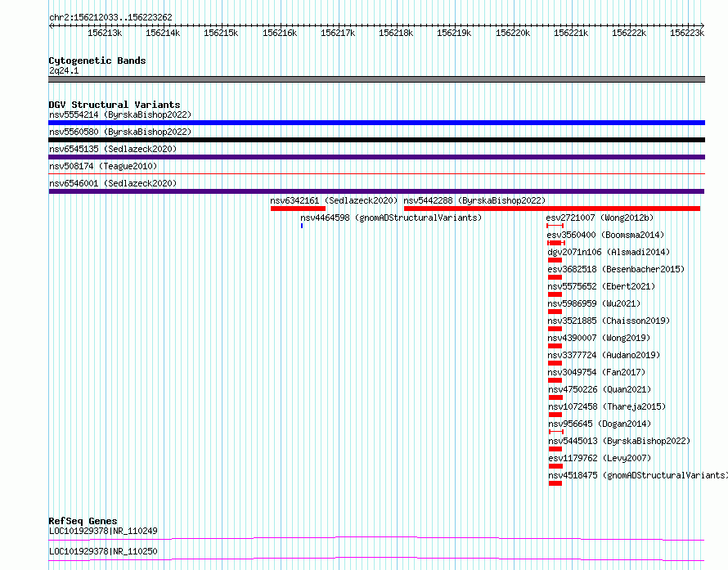The height and width of the screenshot is (570, 728).
Task: Click red bar under nsv4518475
Action: coord(555,483)
